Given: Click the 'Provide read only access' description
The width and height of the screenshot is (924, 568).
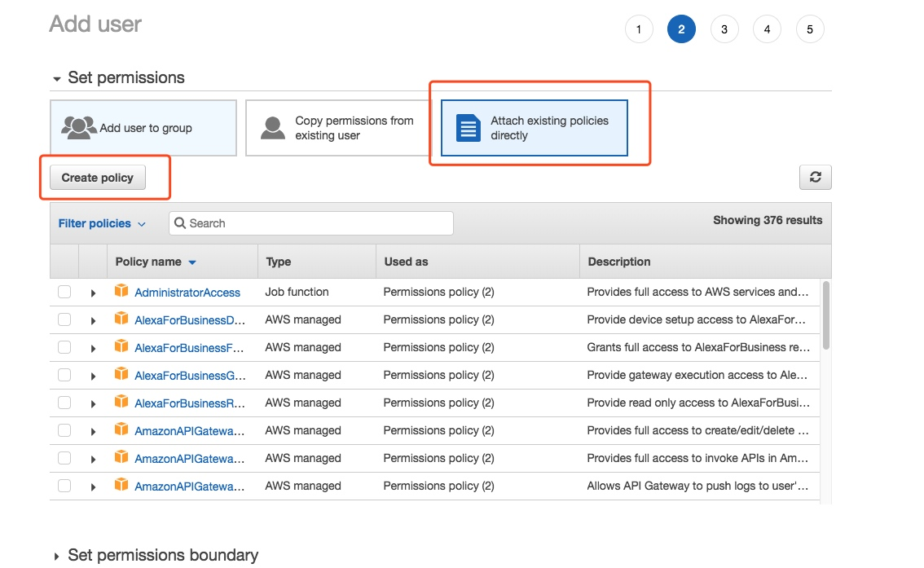Looking at the screenshot, I should (698, 403).
